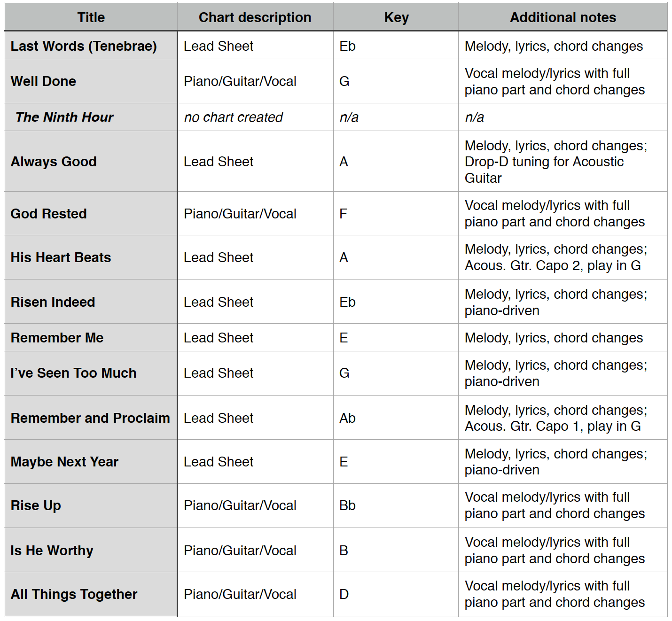Image resolution: width=672 pixels, height=621 pixels.
Task: Select the Remember Me title cell
Action: (x=57, y=338)
